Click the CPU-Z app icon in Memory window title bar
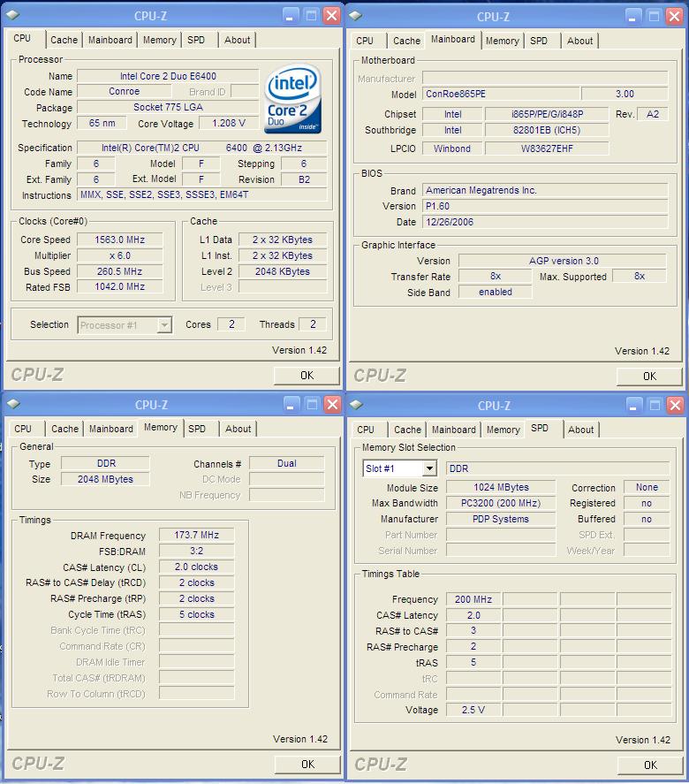The image size is (689, 784). [13, 405]
